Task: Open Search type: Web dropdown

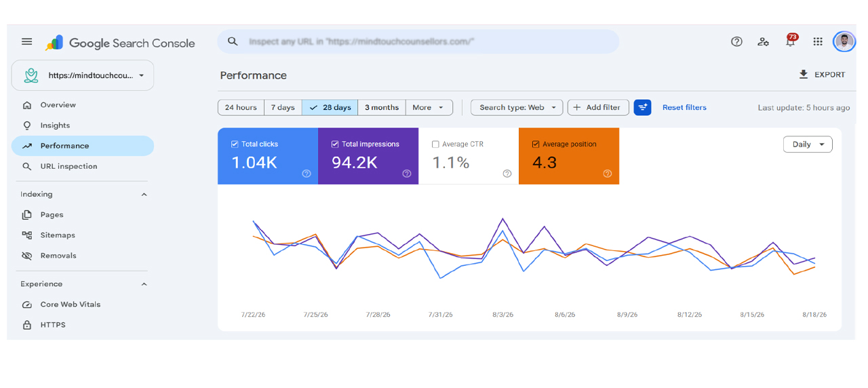Action: [x=517, y=107]
